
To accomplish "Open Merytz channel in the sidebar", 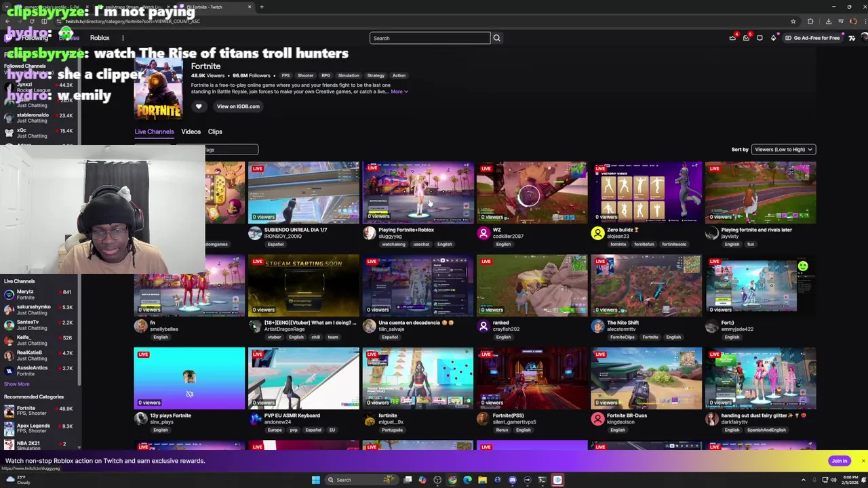I will pyautogui.click(x=38, y=295).
